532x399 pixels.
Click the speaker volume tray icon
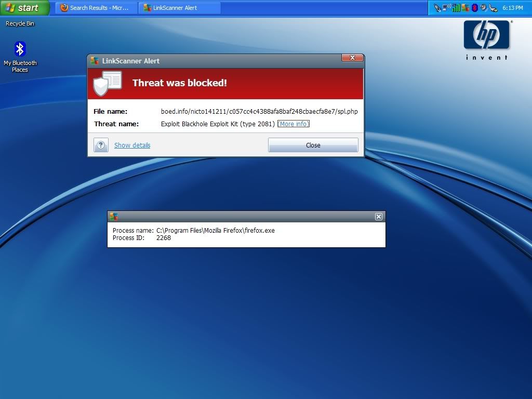click(x=484, y=8)
